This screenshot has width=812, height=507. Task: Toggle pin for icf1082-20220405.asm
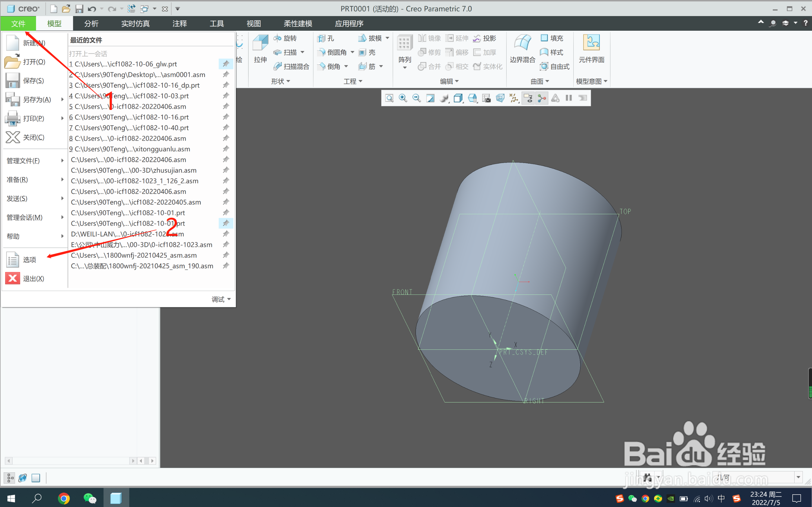click(x=226, y=202)
